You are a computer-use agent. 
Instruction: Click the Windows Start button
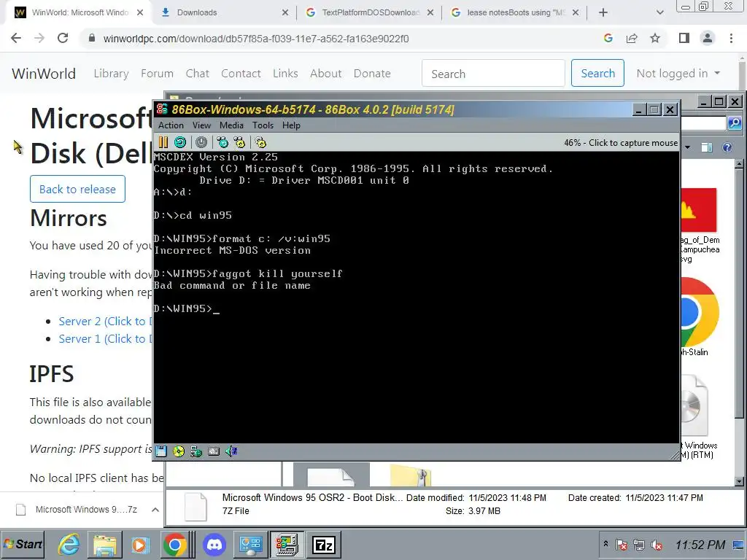tap(23, 544)
